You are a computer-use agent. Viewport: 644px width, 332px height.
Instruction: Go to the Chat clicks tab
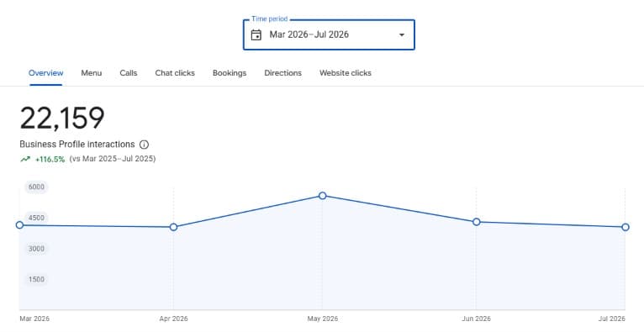click(x=175, y=73)
